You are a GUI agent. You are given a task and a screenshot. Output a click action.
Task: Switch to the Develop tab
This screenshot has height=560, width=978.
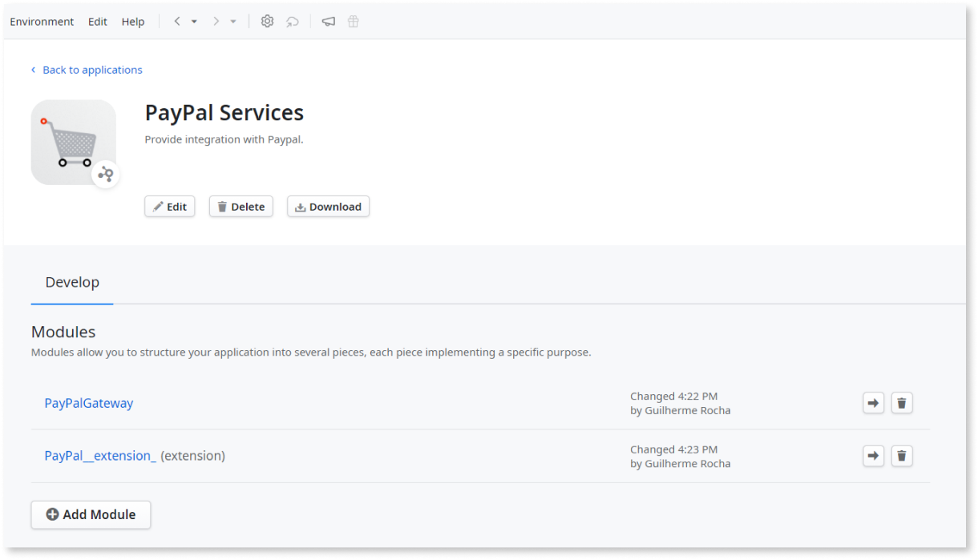[x=72, y=282]
